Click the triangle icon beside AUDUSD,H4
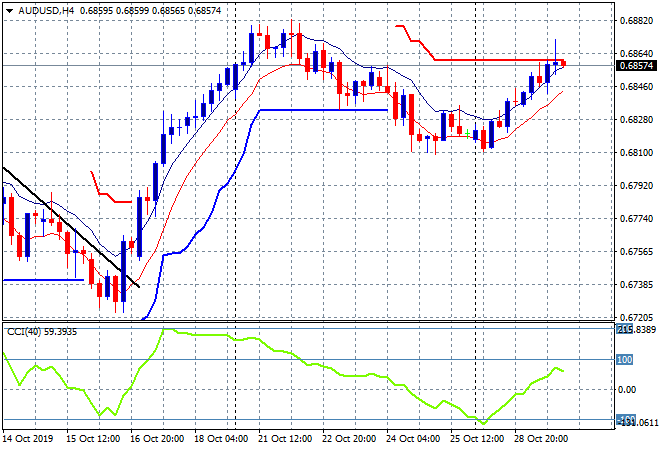Screen dimensions: 660x450 coord(10,11)
